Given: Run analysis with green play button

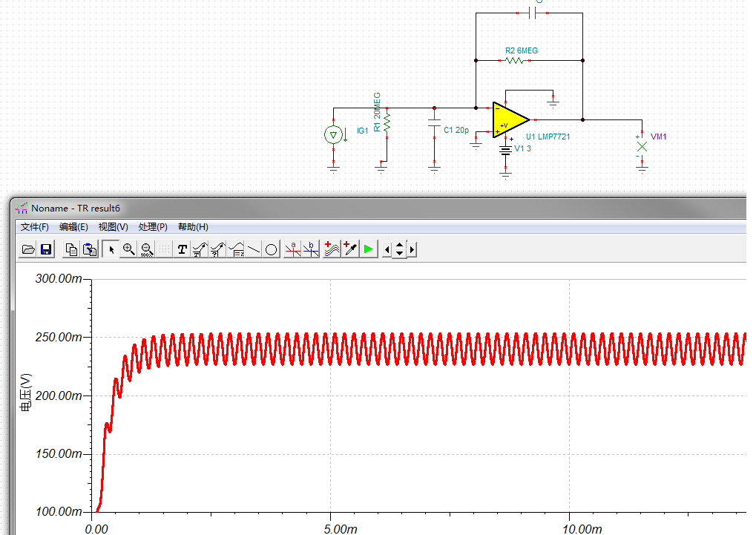Looking at the screenshot, I should coord(369,250).
